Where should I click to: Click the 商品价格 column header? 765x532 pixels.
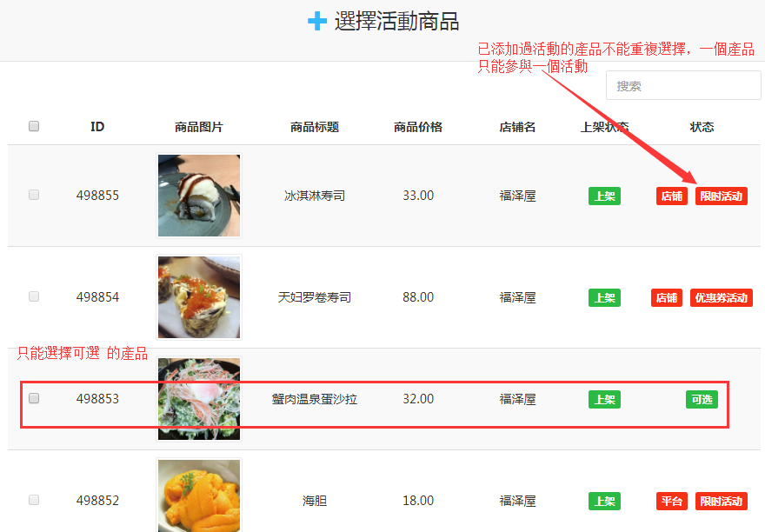click(418, 127)
